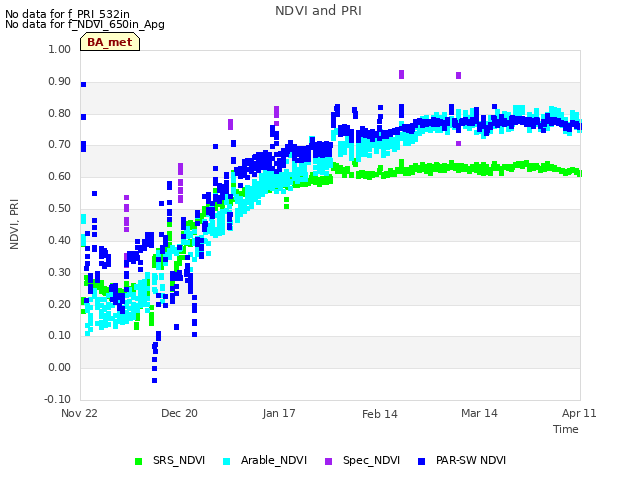Screen dimensions: 640x480
Task: Click the -0.10 y-axis tick label
Action: [x=58, y=399]
